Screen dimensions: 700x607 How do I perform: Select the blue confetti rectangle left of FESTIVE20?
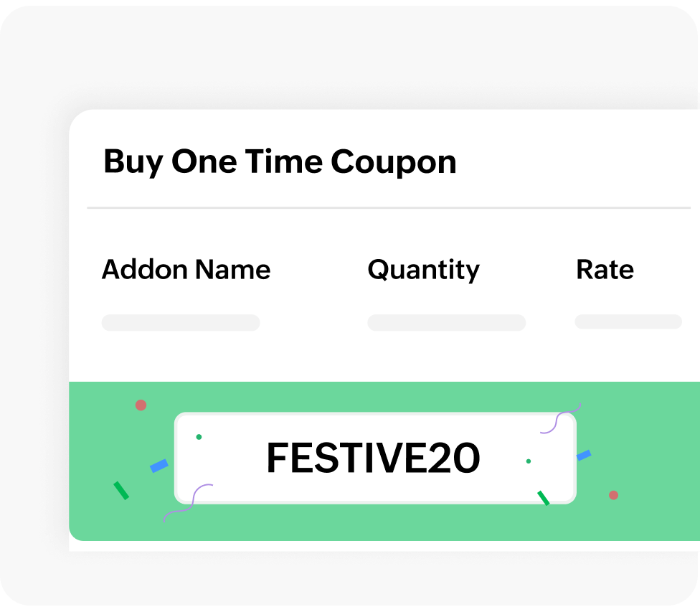[x=159, y=466]
